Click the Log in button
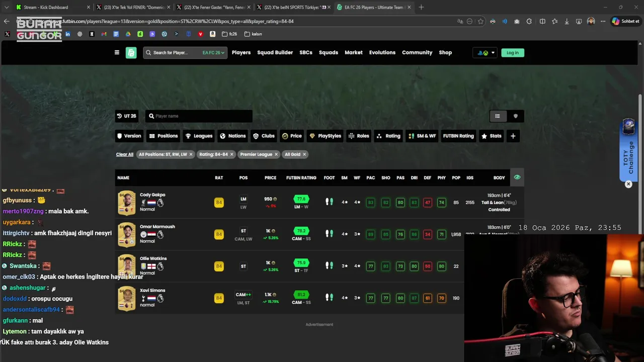The height and width of the screenshot is (362, 644). [x=512, y=53]
